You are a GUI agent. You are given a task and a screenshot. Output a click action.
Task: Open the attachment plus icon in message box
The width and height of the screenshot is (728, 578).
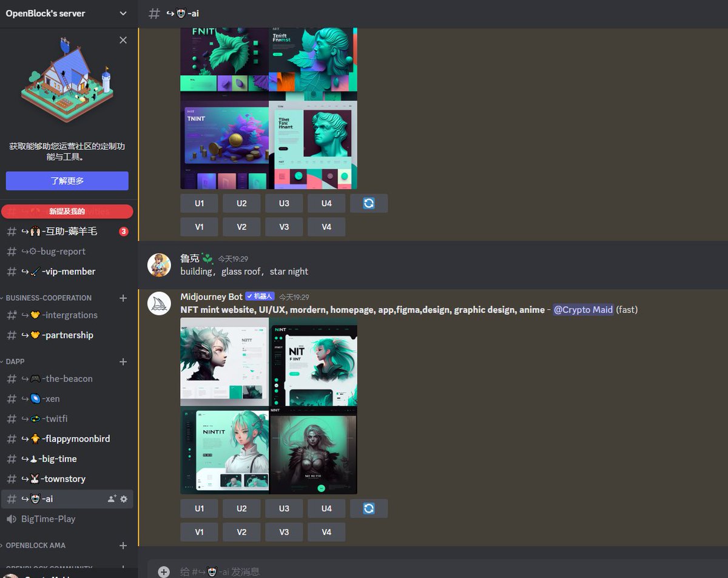point(163,571)
